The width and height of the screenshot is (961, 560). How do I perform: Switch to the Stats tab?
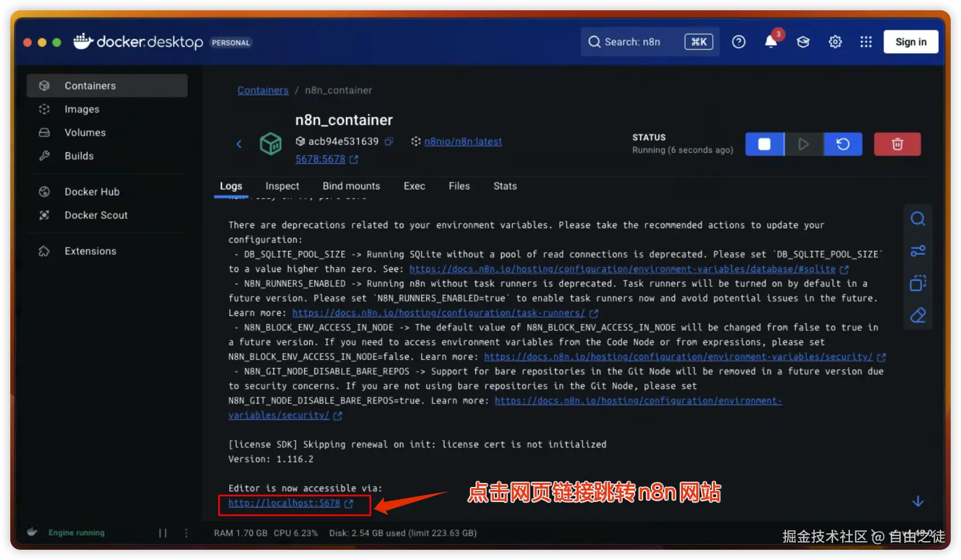[x=505, y=186]
